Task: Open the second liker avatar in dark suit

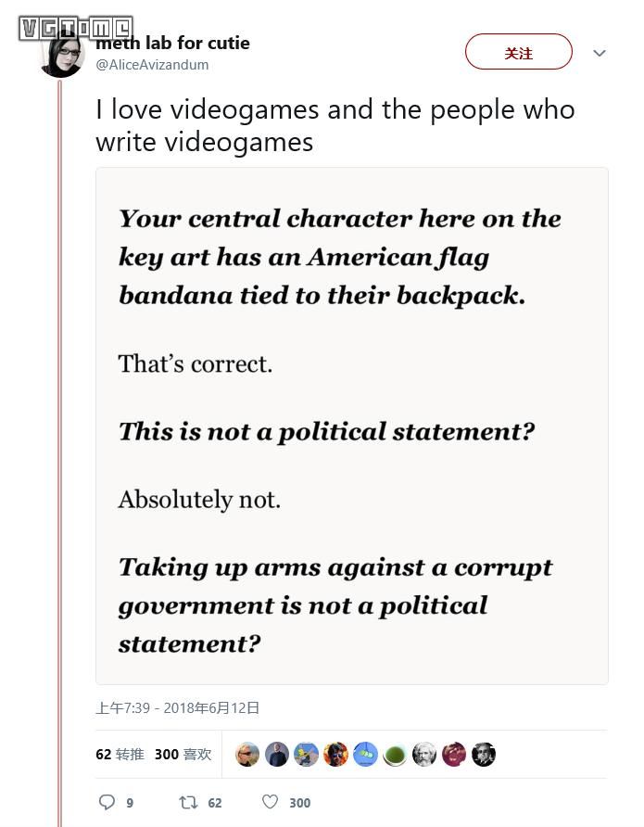Action: coord(277,754)
